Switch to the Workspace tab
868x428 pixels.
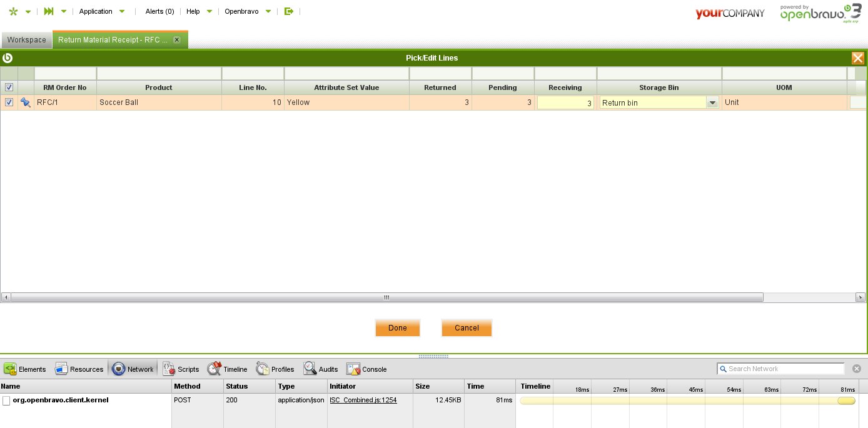pyautogui.click(x=26, y=40)
